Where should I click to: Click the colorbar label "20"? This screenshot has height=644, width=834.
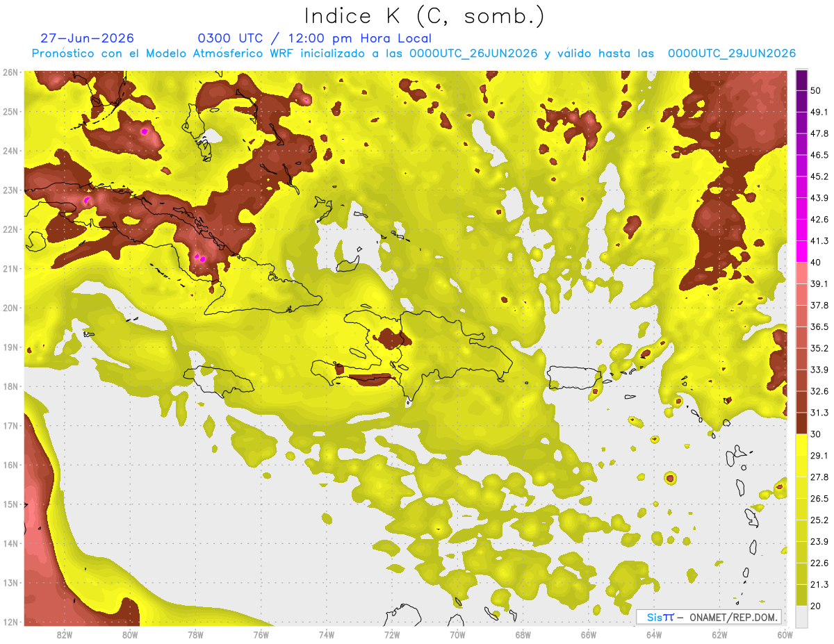tap(815, 606)
